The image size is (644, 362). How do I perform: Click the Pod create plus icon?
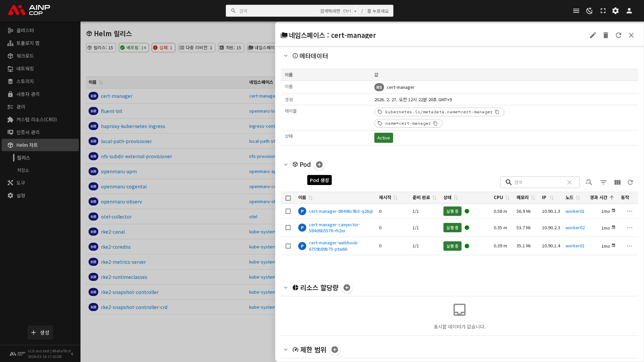319,165
